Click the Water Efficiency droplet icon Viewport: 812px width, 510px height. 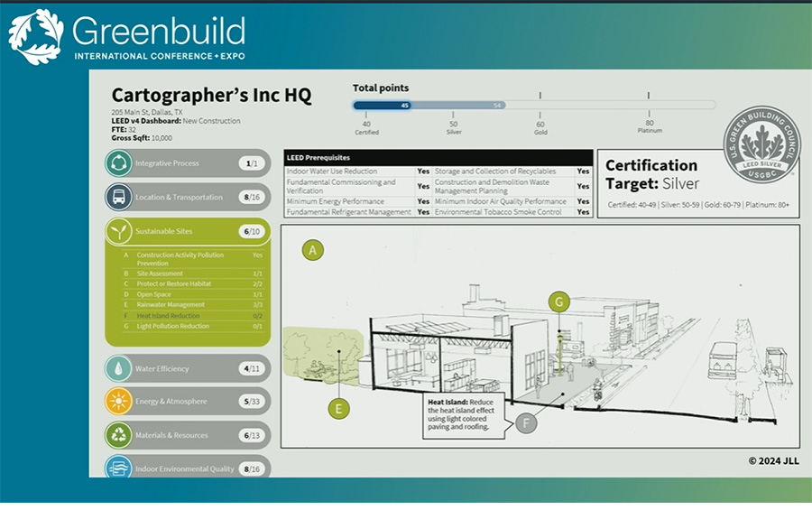coord(119,368)
